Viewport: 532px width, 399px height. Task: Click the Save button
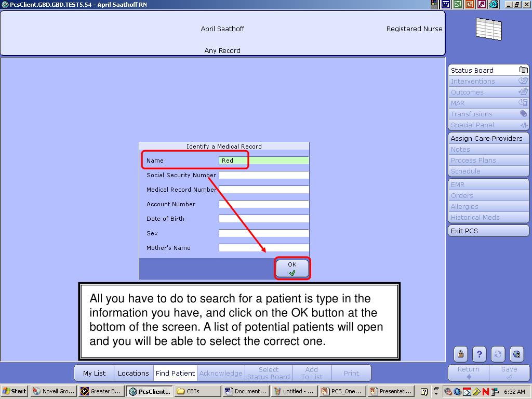[x=509, y=373]
